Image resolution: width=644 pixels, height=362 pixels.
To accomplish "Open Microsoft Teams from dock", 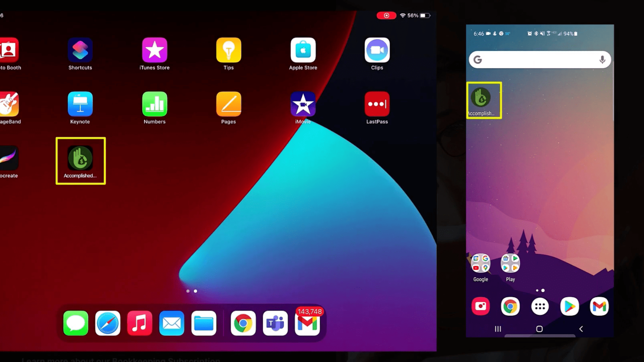I will (275, 323).
